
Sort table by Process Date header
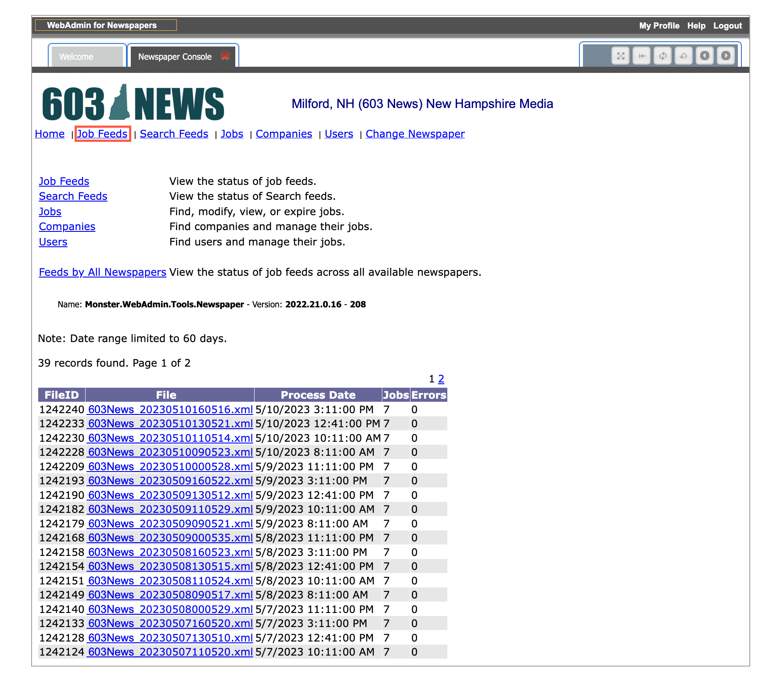tap(318, 395)
